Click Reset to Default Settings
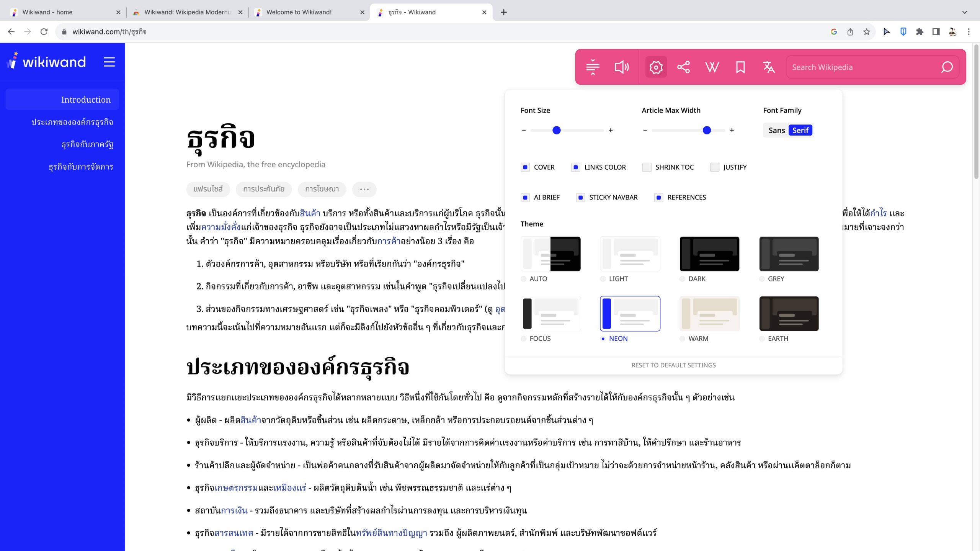 (x=673, y=365)
